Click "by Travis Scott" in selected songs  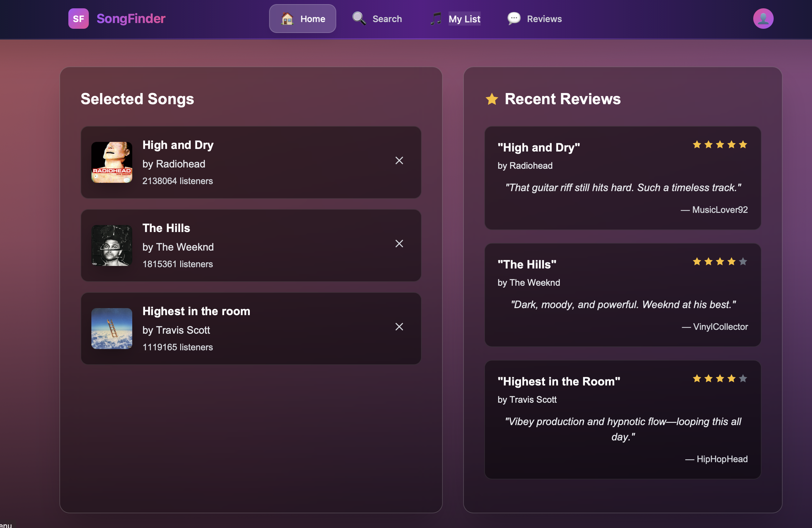pos(176,330)
